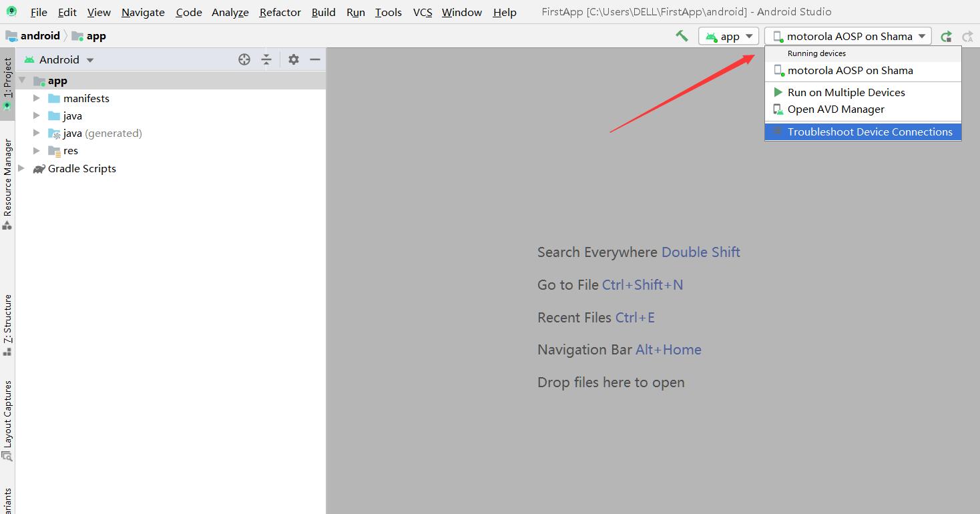Viewport: 980px width, 514px height.
Task: Open the Z: Structure side tab
Action: pyautogui.click(x=7, y=325)
